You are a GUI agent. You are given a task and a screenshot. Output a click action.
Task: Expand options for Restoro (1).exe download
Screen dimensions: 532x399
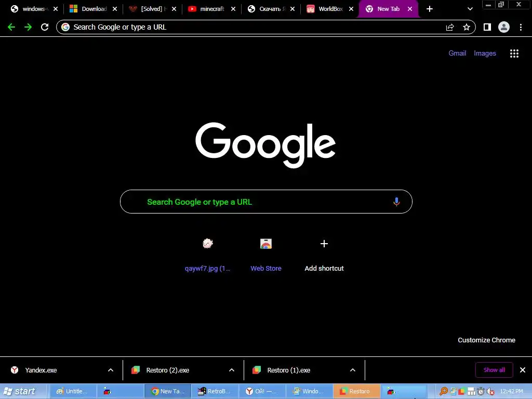pos(353,370)
